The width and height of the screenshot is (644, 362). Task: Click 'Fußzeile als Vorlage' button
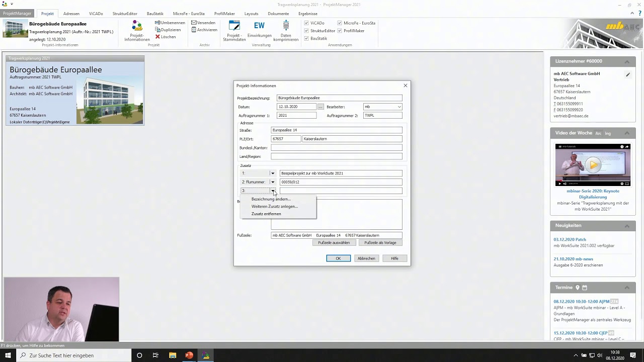click(380, 243)
